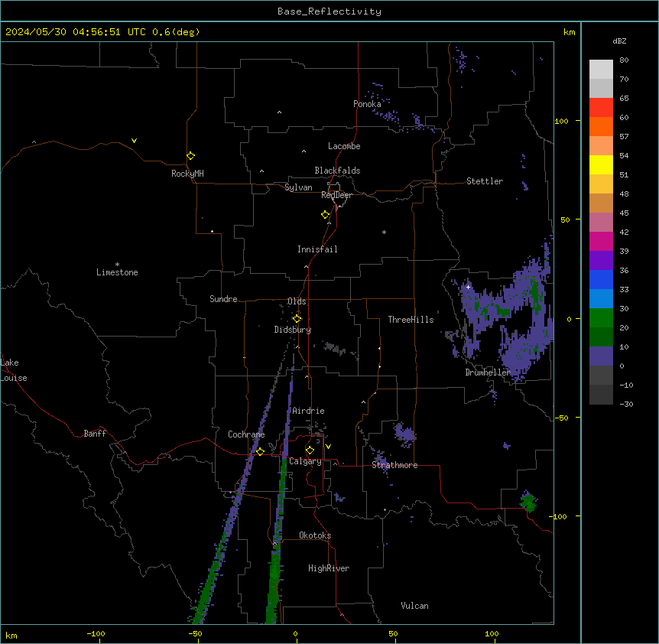The width and height of the screenshot is (659, 644).
Task: Click the white 80 dBZ legend swatch
Action: coord(601,70)
